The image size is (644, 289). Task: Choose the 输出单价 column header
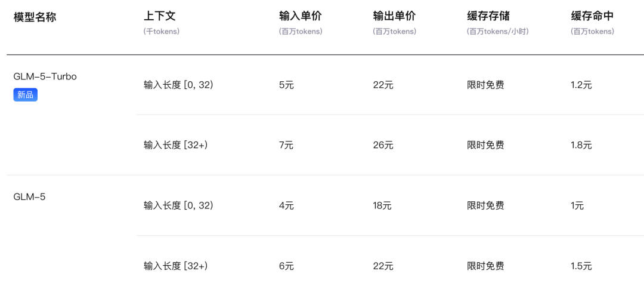tap(393, 16)
